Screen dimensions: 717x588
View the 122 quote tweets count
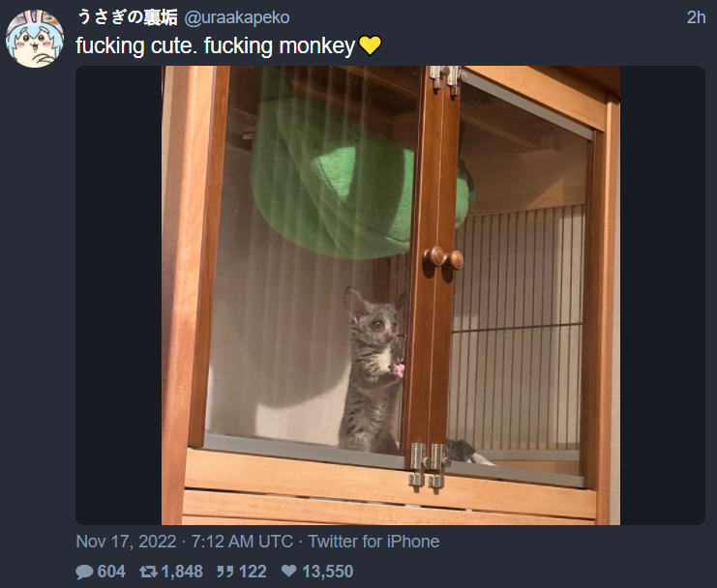point(253,572)
